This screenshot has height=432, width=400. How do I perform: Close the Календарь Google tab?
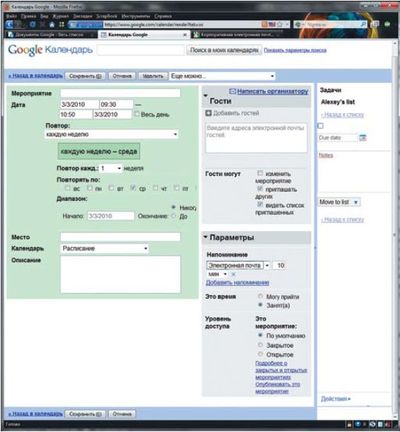[x=185, y=35]
